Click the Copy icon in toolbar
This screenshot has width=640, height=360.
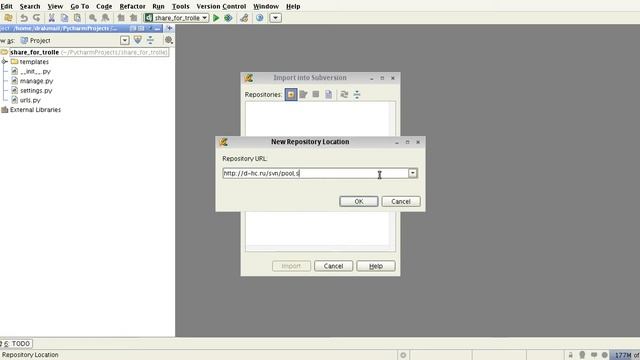click(64, 18)
